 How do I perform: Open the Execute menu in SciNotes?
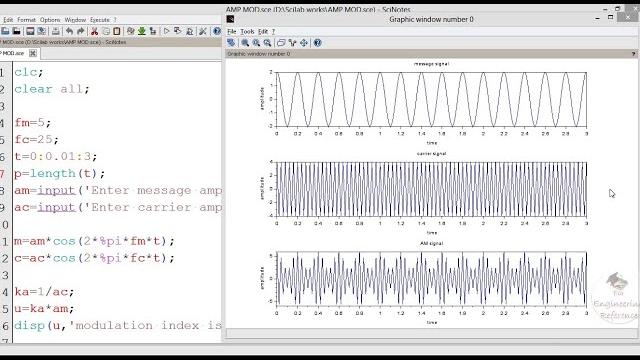pos(100,20)
